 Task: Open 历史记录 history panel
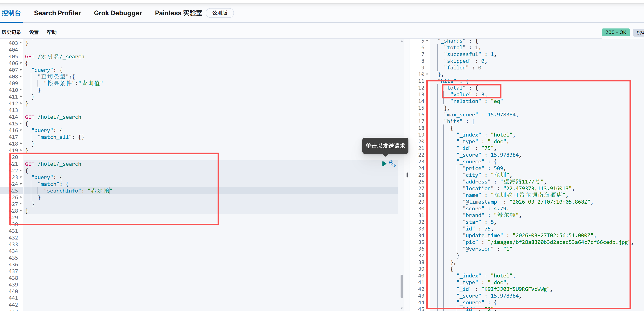pyautogui.click(x=11, y=32)
